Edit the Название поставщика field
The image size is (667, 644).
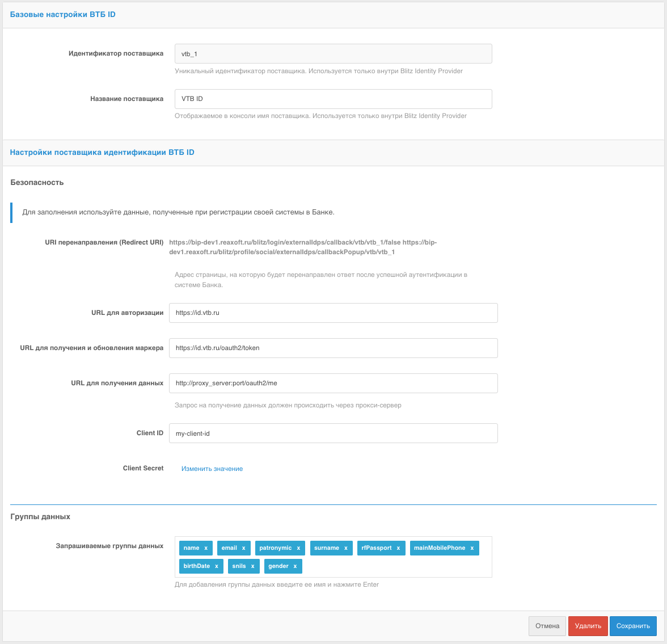click(333, 99)
